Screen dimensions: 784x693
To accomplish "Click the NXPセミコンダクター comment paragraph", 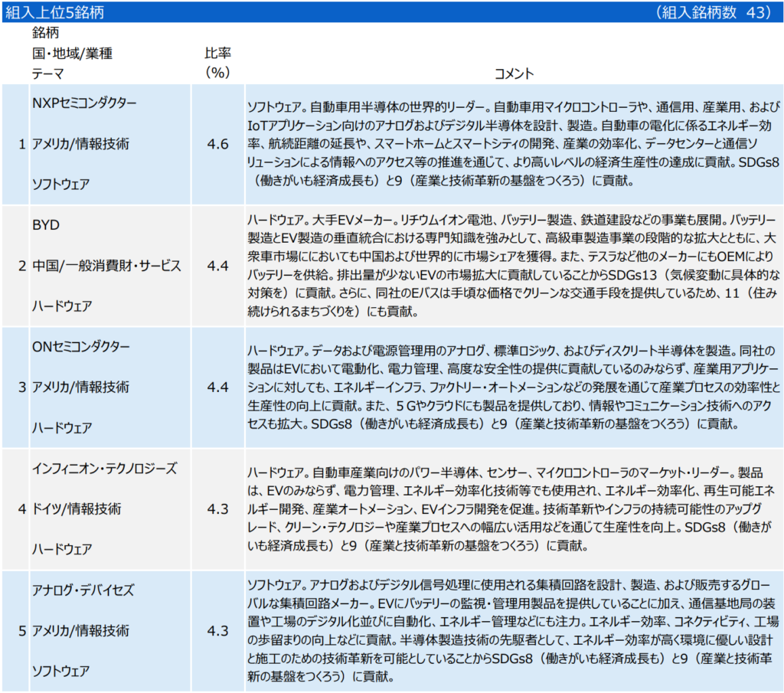I will (513, 144).
